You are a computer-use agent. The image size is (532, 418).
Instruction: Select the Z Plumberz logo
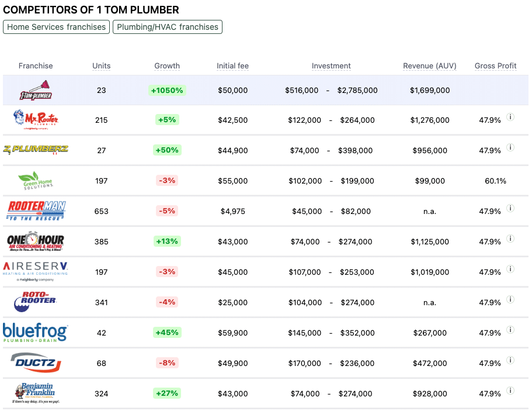pos(36,150)
